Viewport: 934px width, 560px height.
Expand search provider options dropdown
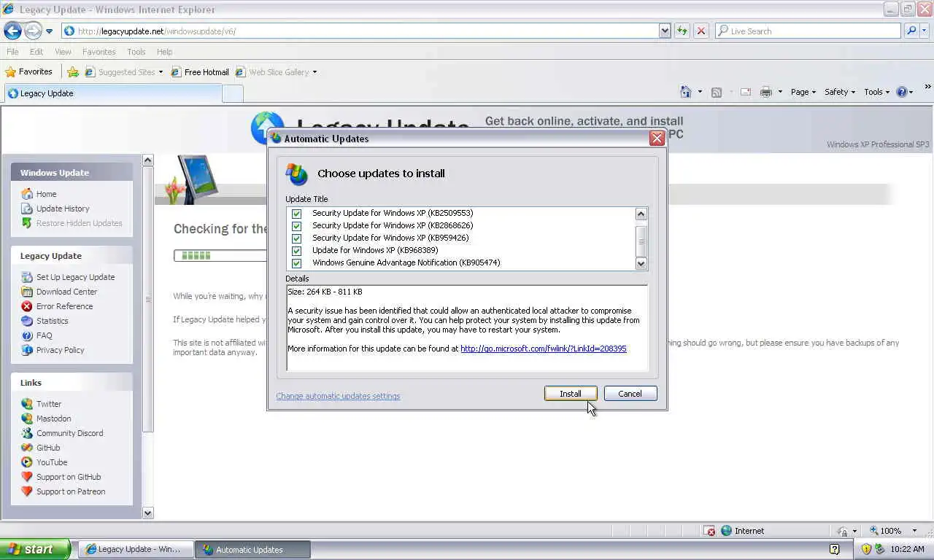point(925,31)
